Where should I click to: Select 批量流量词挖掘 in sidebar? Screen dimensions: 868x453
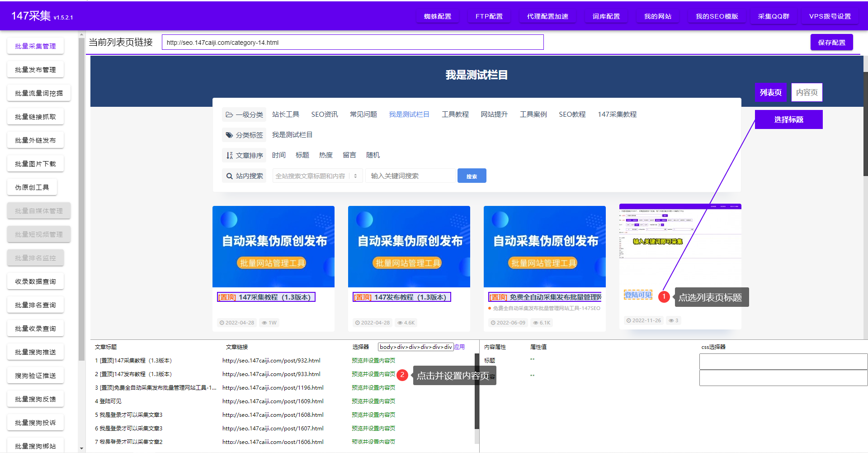[x=39, y=93]
